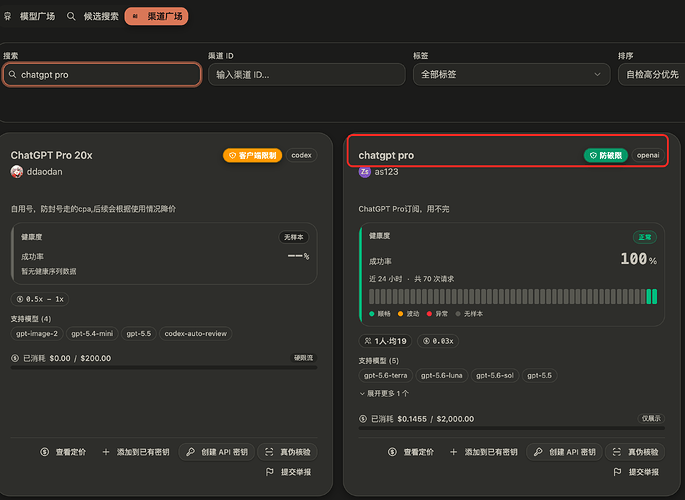Viewport: 685px width, 500px height.
Task: Select the gpt-5.6-sol model chip
Action: click(x=495, y=376)
